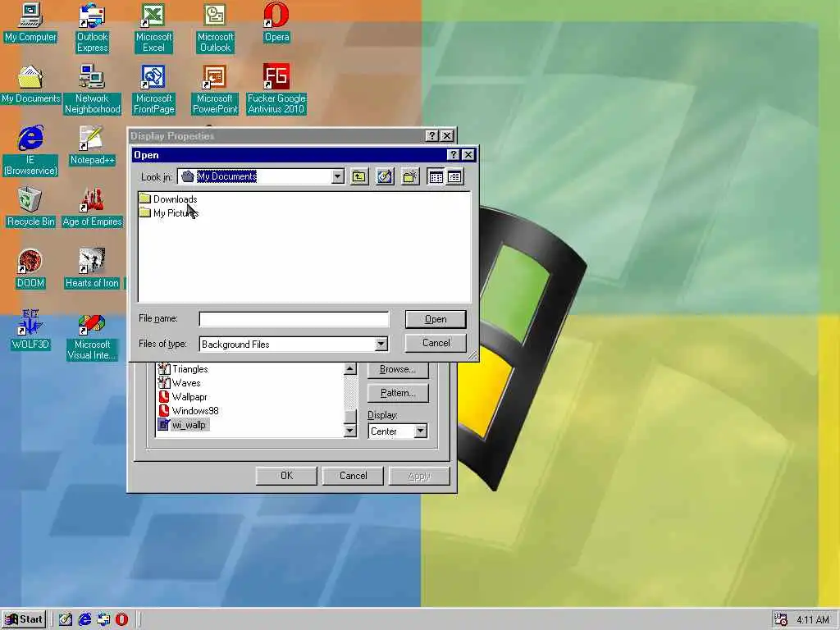
Task: Open the FG Antivirus 2010 icon
Action: click(x=276, y=89)
